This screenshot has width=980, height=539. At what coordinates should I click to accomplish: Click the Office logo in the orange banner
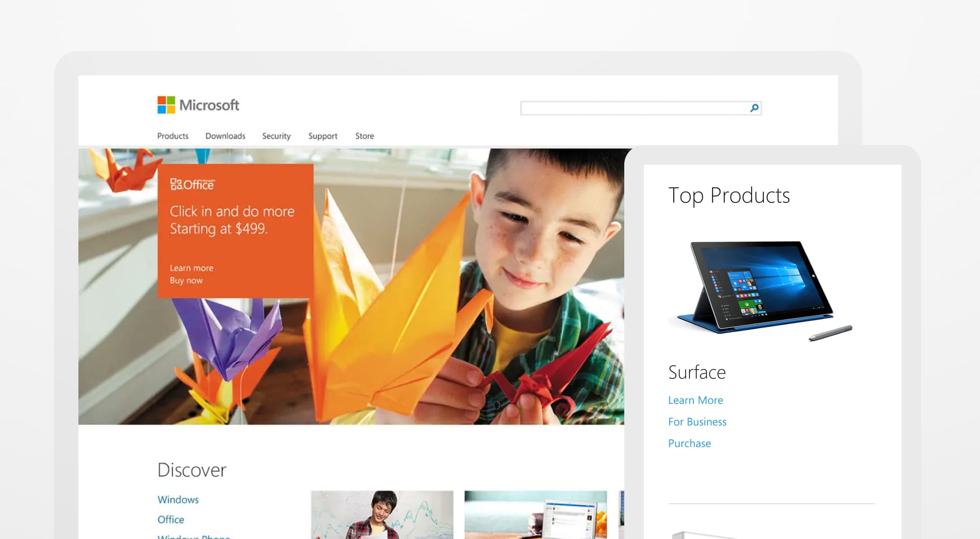coord(192,184)
